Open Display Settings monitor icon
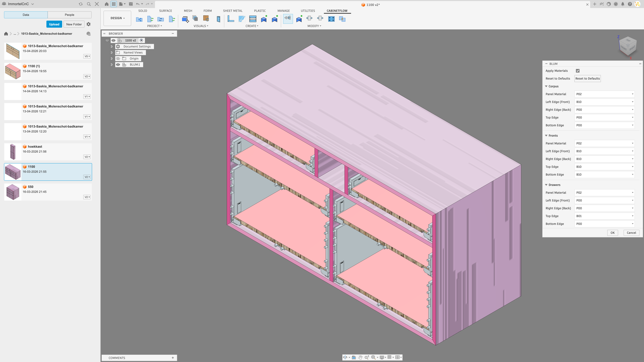The image size is (644, 362). pos(382,357)
